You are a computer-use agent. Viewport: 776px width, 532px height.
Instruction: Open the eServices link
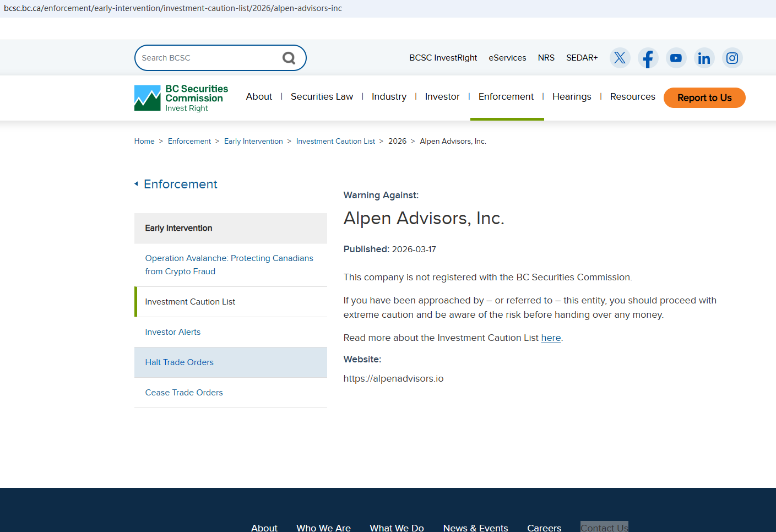pyautogui.click(x=507, y=58)
